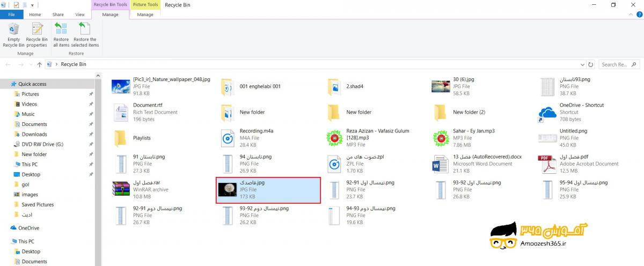
Task: Expand the address bar history dropdown
Action: 582,64
